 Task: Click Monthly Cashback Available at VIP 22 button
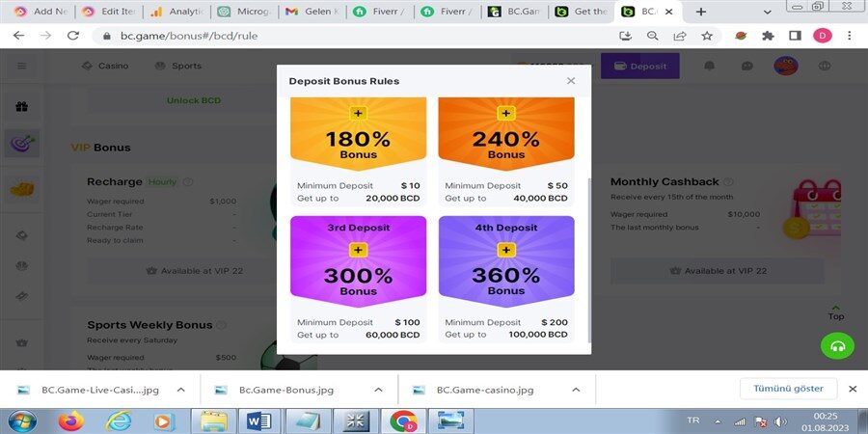[717, 271]
